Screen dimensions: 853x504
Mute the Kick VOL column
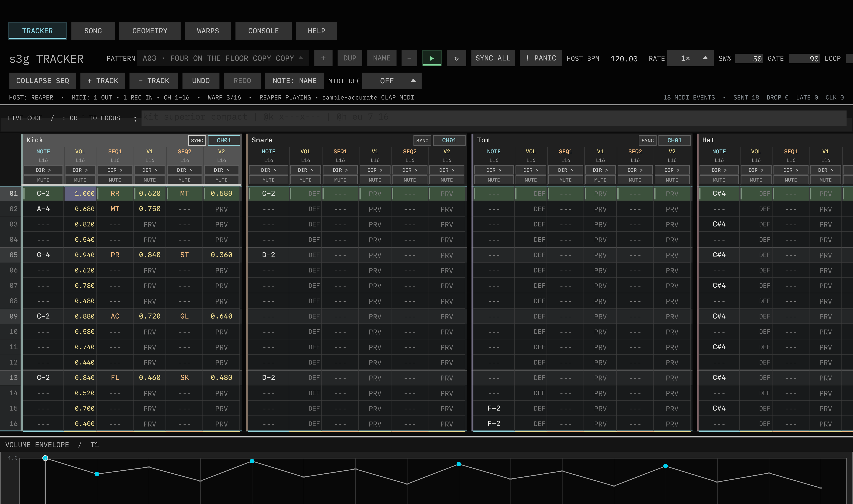click(80, 180)
